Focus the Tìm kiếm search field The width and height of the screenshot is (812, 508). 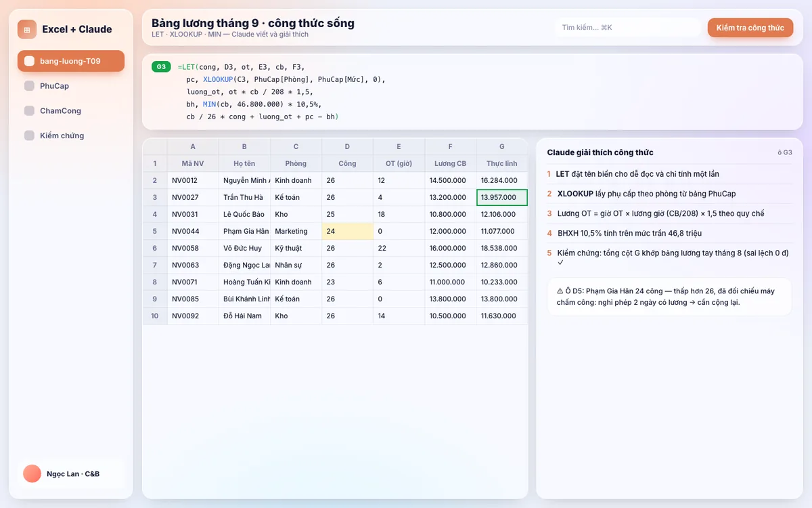click(627, 28)
